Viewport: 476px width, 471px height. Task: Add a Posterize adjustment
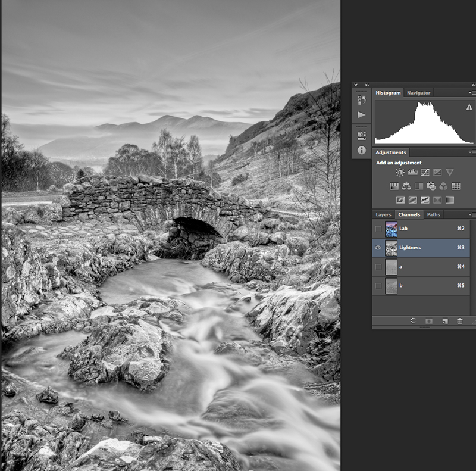tap(412, 200)
